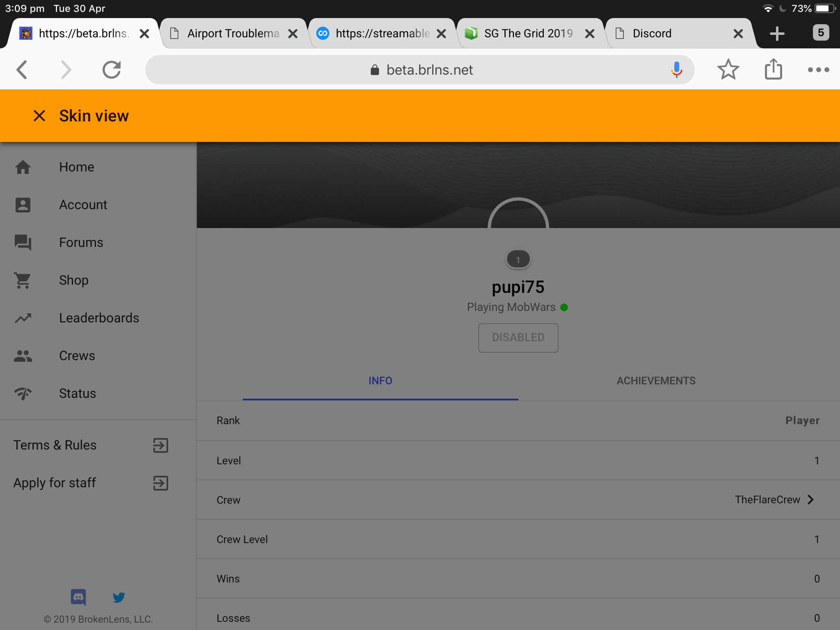Image resolution: width=840 pixels, height=630 pixels.
Task: Open Account in the sidebar menu
Action: pos(83,205)
